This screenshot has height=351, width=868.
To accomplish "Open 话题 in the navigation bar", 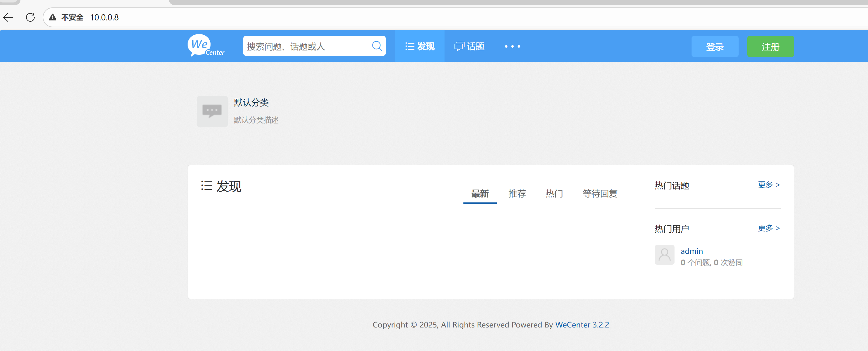I will click(469, 46).
